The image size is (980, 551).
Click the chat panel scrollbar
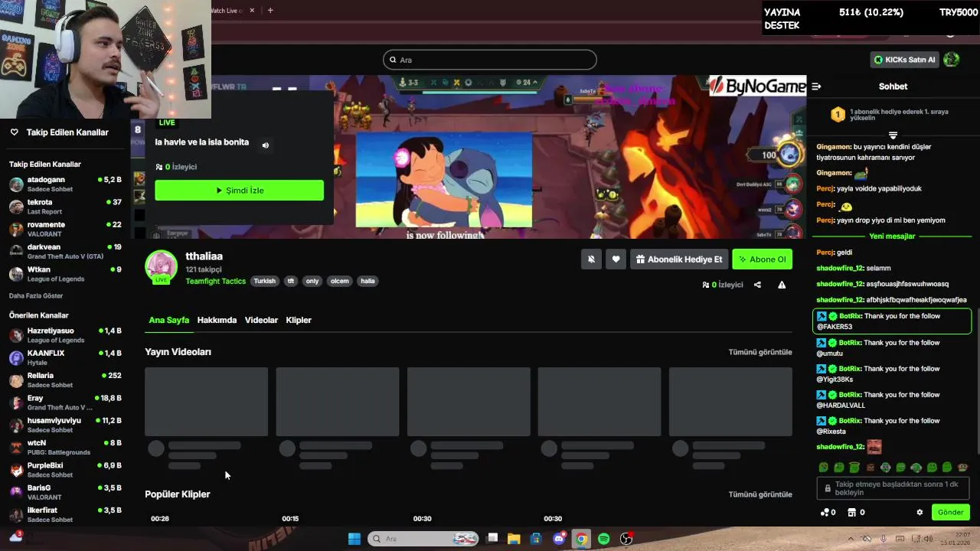976,383
